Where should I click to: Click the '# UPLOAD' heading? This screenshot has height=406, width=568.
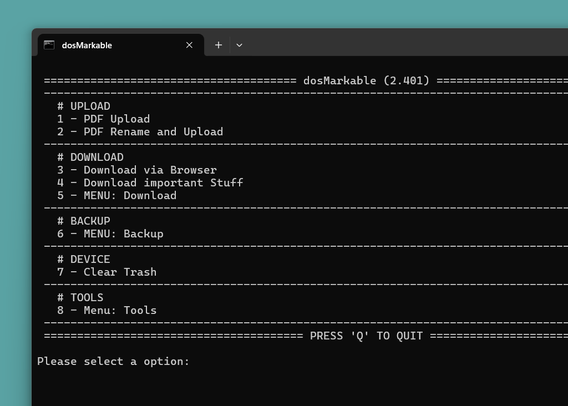tap(84, 106)
